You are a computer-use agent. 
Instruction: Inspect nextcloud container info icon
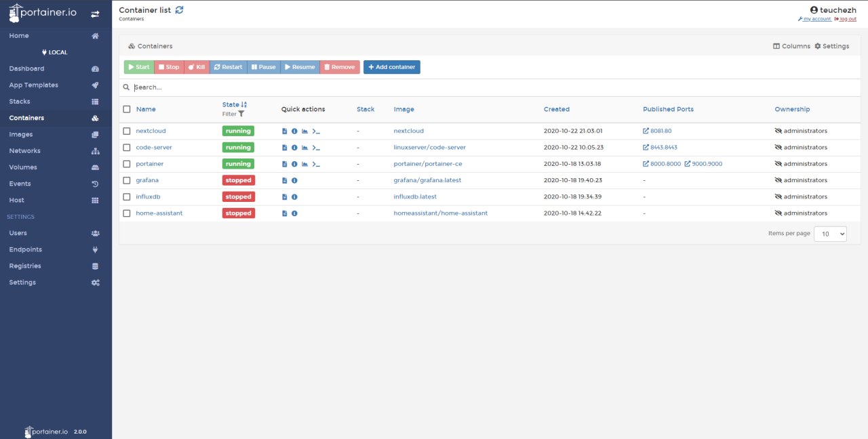click(x=294, y=131)
